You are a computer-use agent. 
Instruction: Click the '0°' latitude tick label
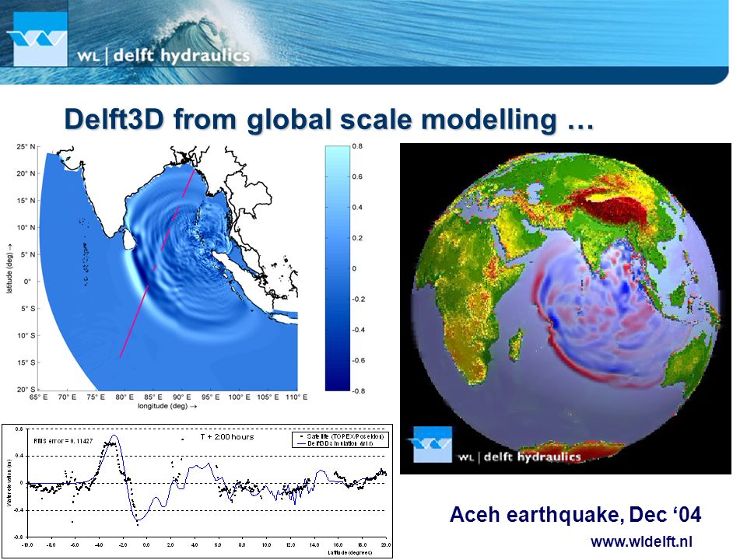tap(26, 282)
